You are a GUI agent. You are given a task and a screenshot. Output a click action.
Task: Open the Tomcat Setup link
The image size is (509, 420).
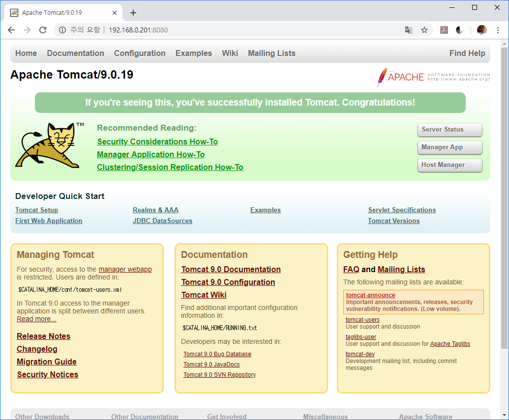tap(37, 210)
